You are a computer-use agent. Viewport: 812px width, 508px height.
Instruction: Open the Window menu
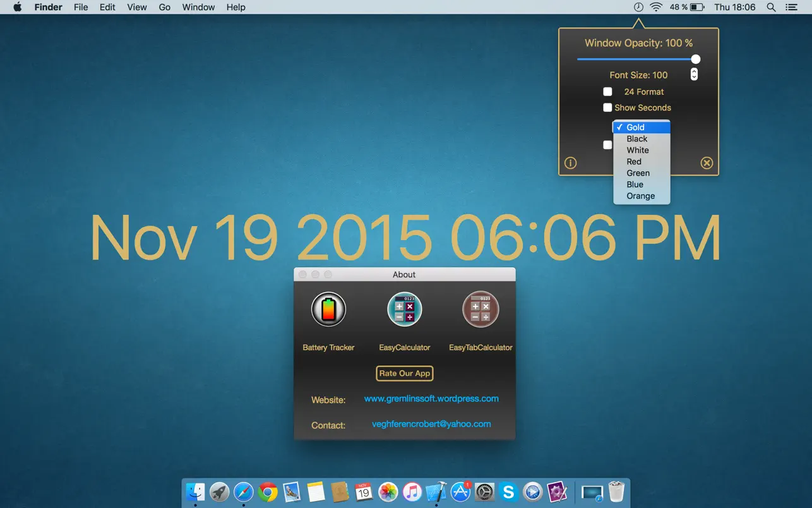(x=198, y=7)
